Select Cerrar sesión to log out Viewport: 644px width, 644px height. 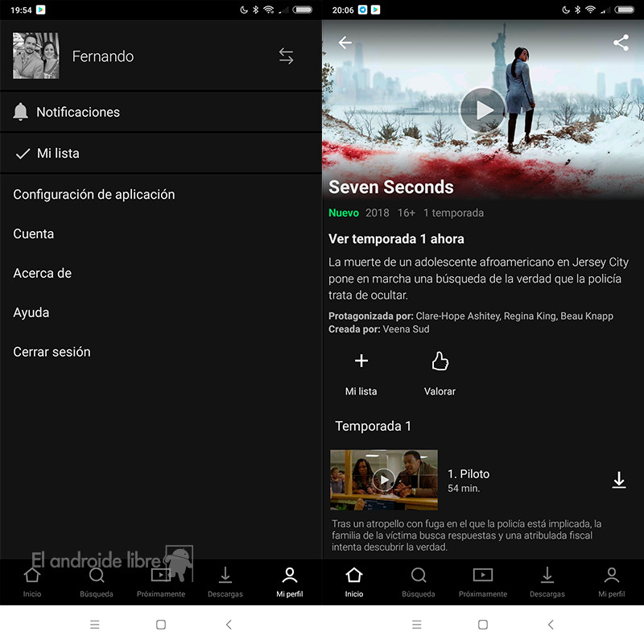tap(52, 352)
